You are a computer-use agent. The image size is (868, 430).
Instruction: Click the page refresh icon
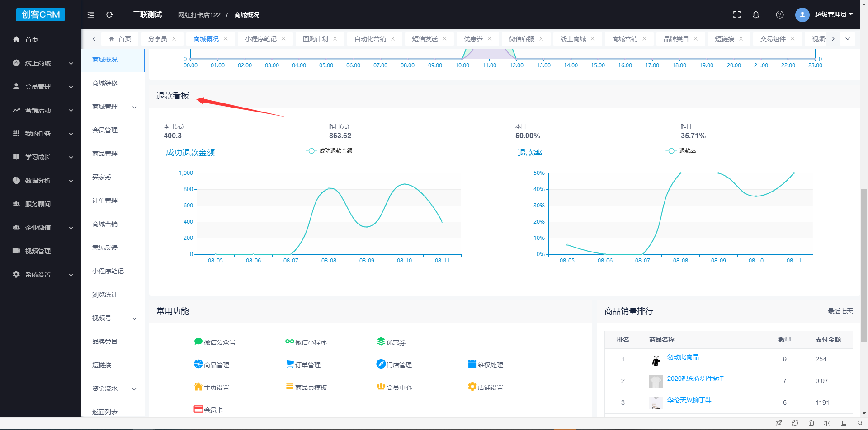109,14
